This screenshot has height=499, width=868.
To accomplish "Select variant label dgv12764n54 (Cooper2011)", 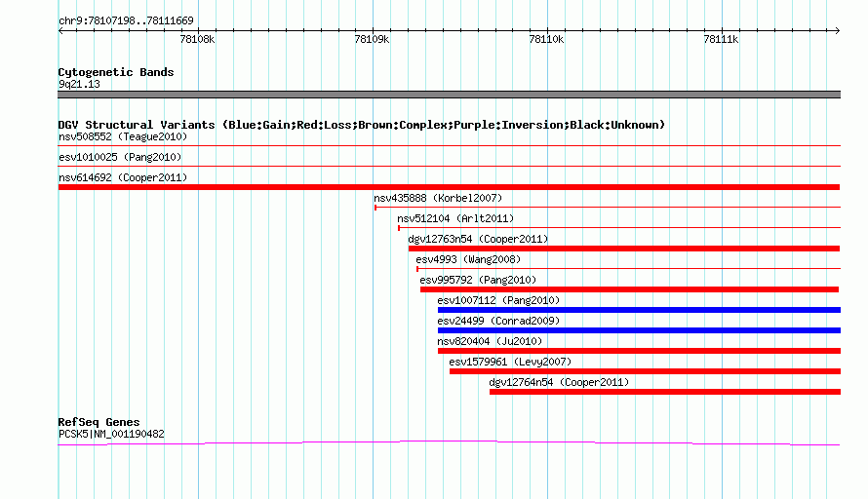I will coord(559,382).
